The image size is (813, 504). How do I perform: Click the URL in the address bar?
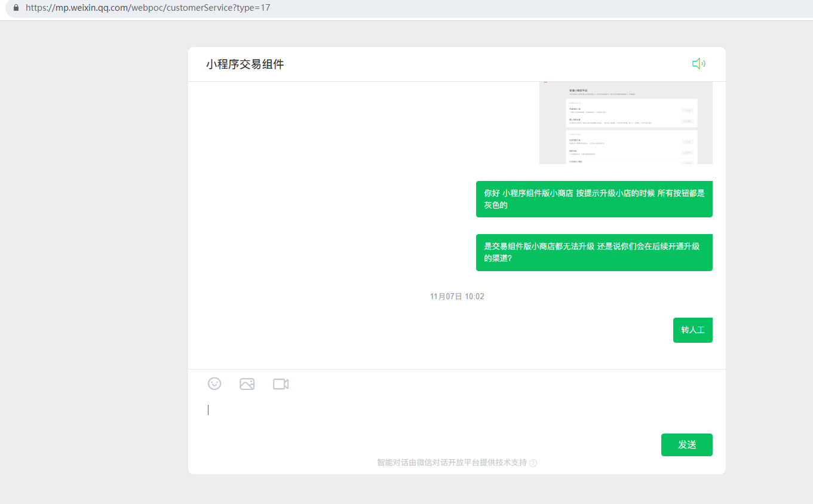pos(148,8)
